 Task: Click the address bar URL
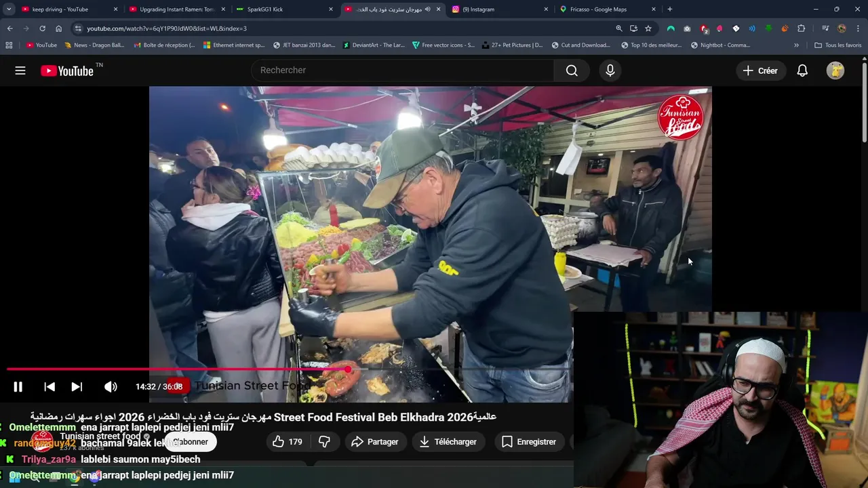click(167, 28)
